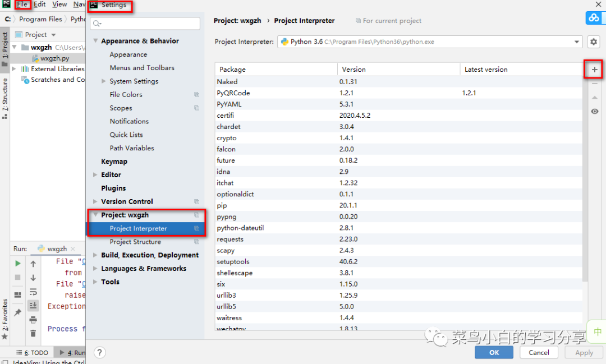Open the File menu
This screenshot has width=606, height=364.
[22, 4]
